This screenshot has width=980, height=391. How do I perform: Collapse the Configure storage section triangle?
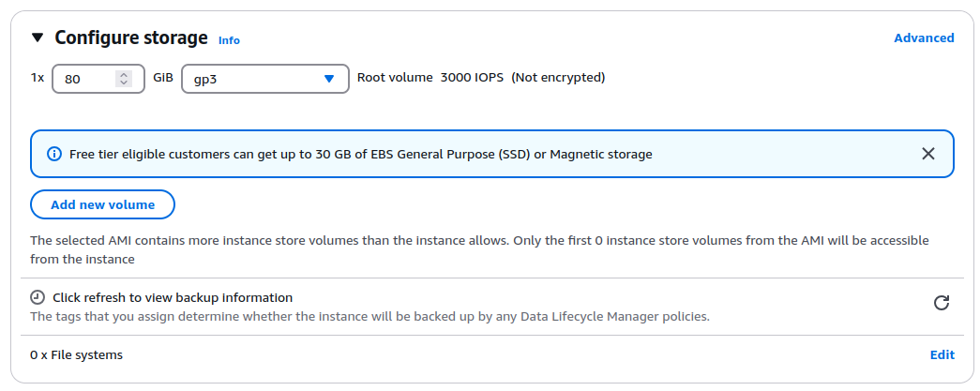tap(38, 38)
